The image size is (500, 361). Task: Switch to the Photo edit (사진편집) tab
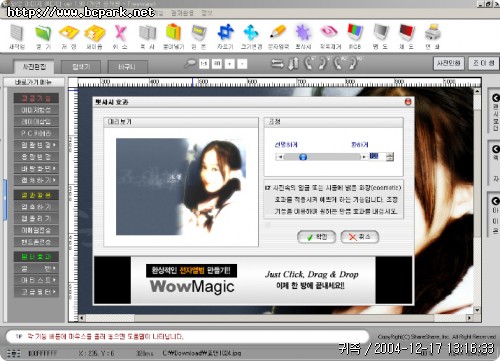coord(34,67)
